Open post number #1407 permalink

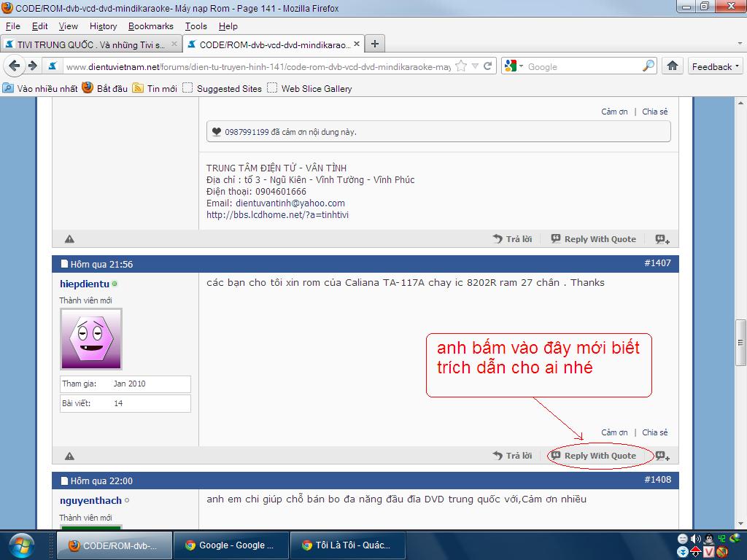(x=657, y=262)
